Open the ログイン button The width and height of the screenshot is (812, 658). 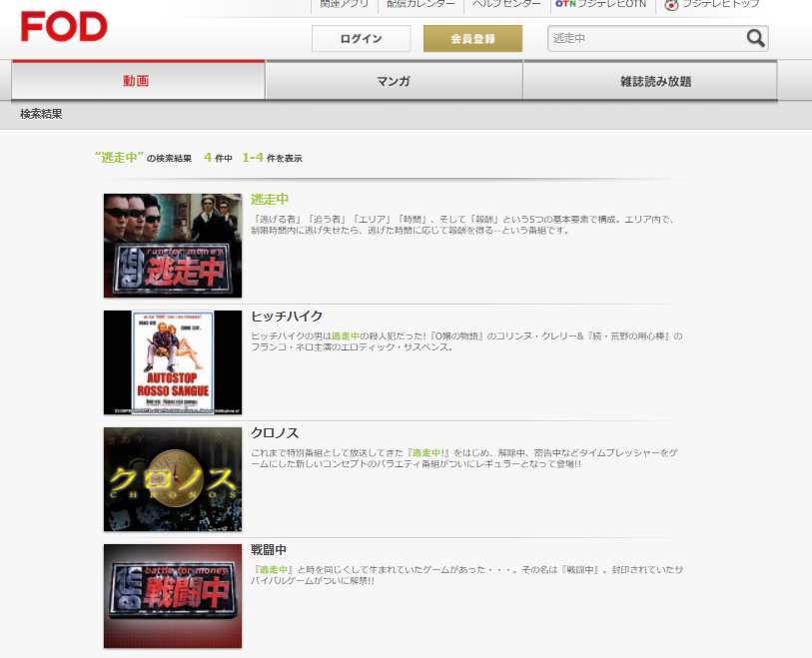[x=361, y=39]
